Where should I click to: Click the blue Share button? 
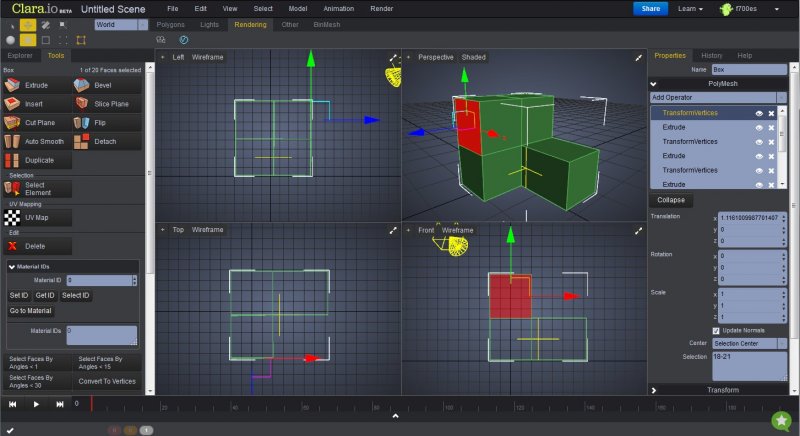point(650,9)
